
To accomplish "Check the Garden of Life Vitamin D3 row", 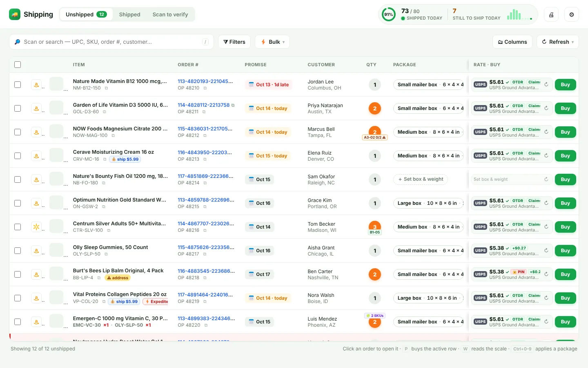I will [x=18, y=108].
